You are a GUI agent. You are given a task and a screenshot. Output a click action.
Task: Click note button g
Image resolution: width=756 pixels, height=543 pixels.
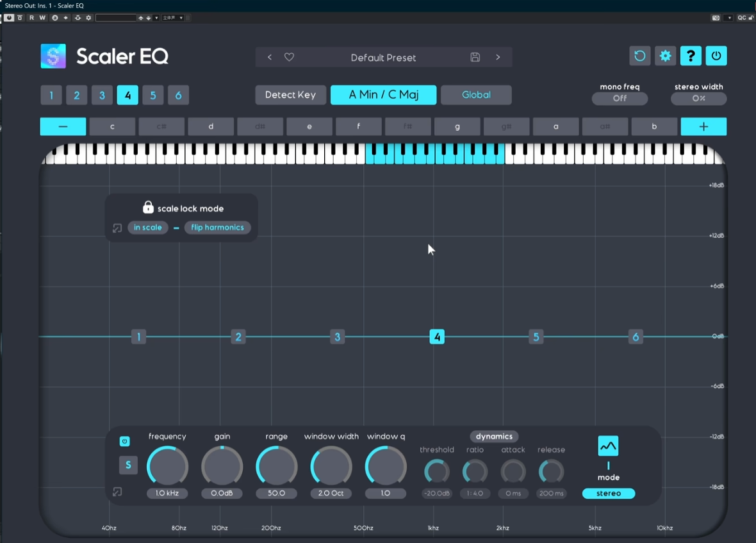tap(457, 126)
